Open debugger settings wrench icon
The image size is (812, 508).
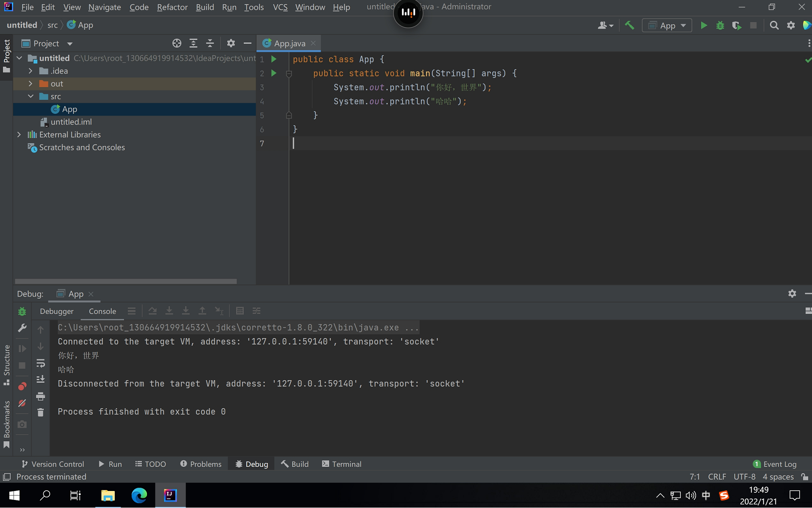tap(22, 328)
